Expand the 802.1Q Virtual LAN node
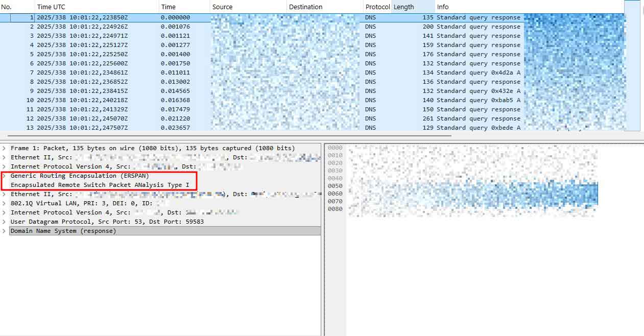The width and height of the screenshot is (644, 336). [4, 203]
